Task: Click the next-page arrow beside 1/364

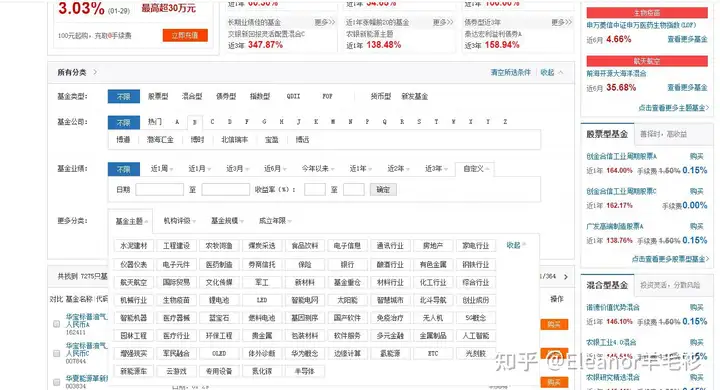Action: pyautogui.click(x=566, y=277)
